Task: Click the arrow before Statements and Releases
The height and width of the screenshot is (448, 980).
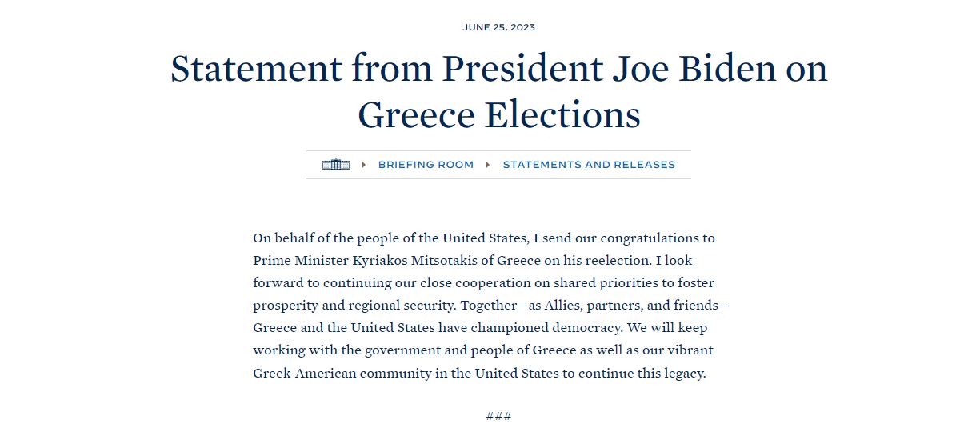Action: click(488, 165)
